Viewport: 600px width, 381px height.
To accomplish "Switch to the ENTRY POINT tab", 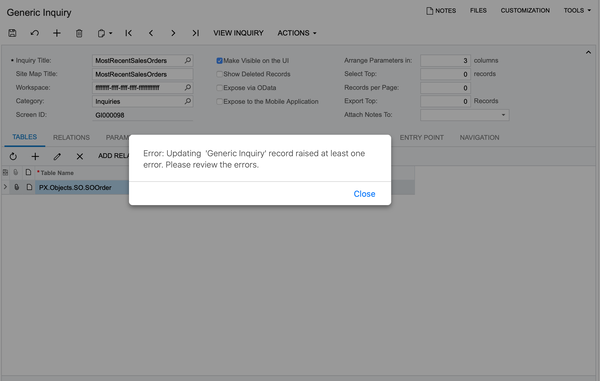I will (x=422, y=137).
